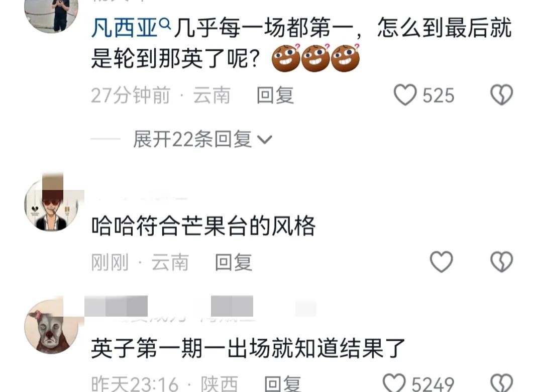
Task: Reply to the 昨天23:16 陕西 comment
Action: (283, 384)
